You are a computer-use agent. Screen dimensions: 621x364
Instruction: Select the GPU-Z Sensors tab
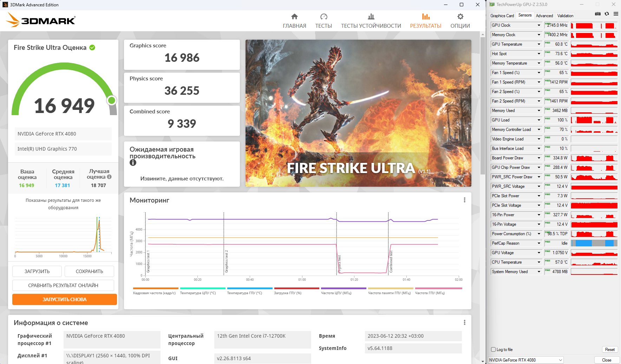point(525,15)
